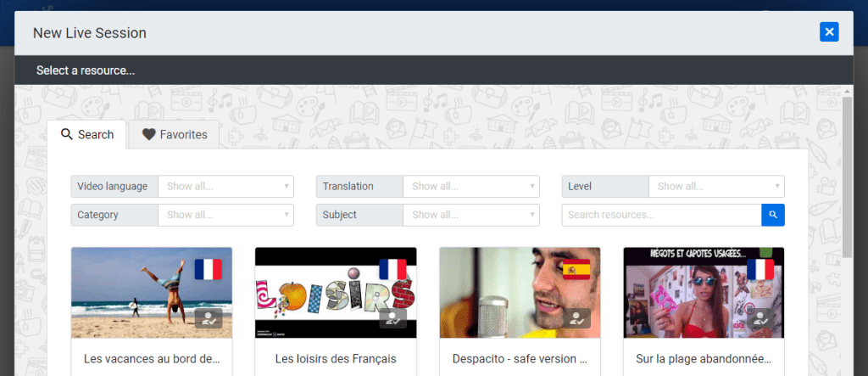This screenshot has width=868, height=376.
Task: Expand the Level filter dropdown
Action: point(716,187)
